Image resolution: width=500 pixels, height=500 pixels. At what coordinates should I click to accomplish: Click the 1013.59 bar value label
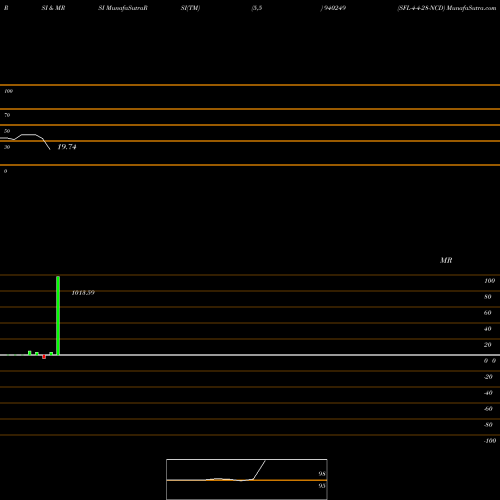83,293
